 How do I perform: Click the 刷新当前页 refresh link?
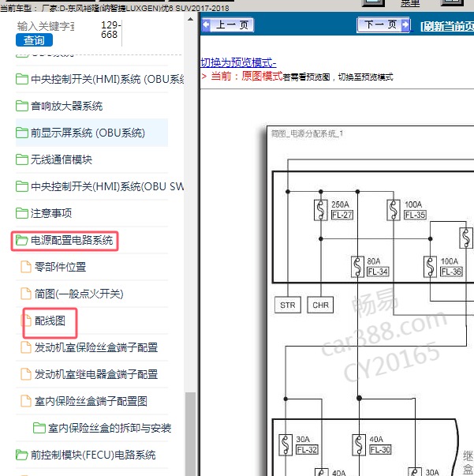click(x=447, y=27)
